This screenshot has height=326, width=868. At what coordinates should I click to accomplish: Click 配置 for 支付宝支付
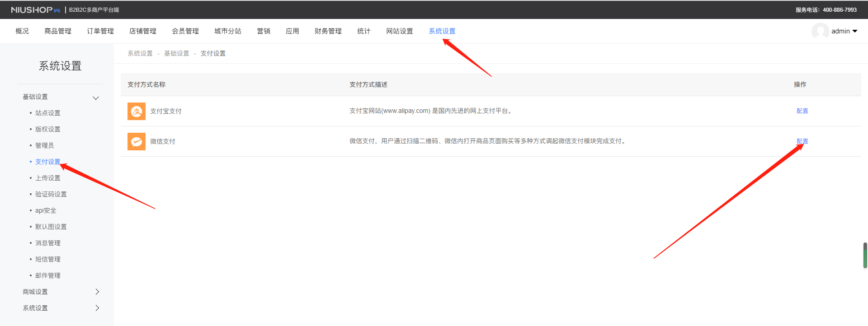pos(802,111)
